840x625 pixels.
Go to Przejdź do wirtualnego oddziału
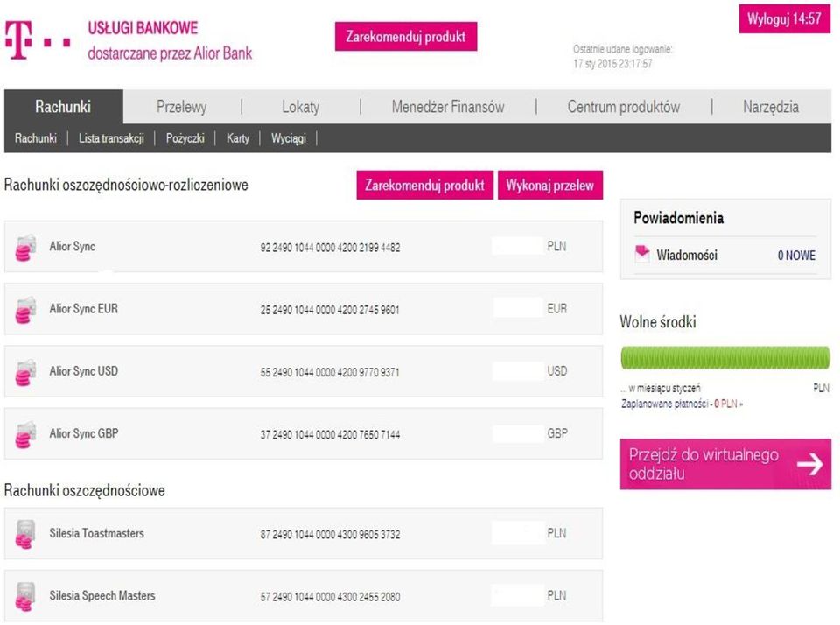pos(725,464)
